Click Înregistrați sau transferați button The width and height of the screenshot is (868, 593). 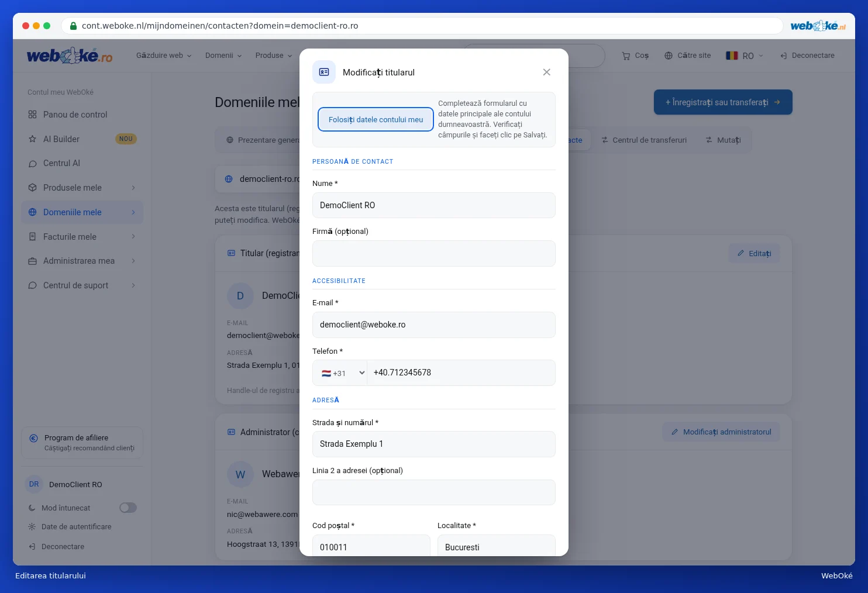pyautogui.click(x=723, y=102)
